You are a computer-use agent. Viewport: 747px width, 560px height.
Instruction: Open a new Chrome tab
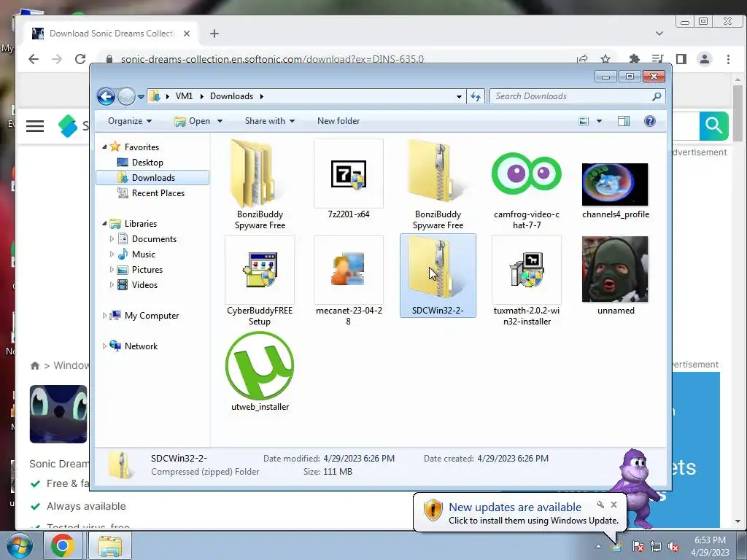(214, 34)
